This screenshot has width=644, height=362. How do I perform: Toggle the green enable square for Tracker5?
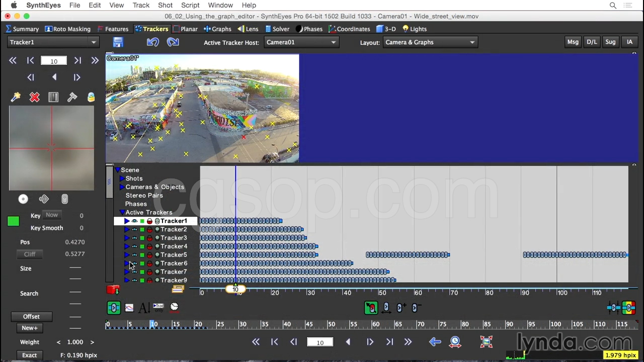pos(142,255)
